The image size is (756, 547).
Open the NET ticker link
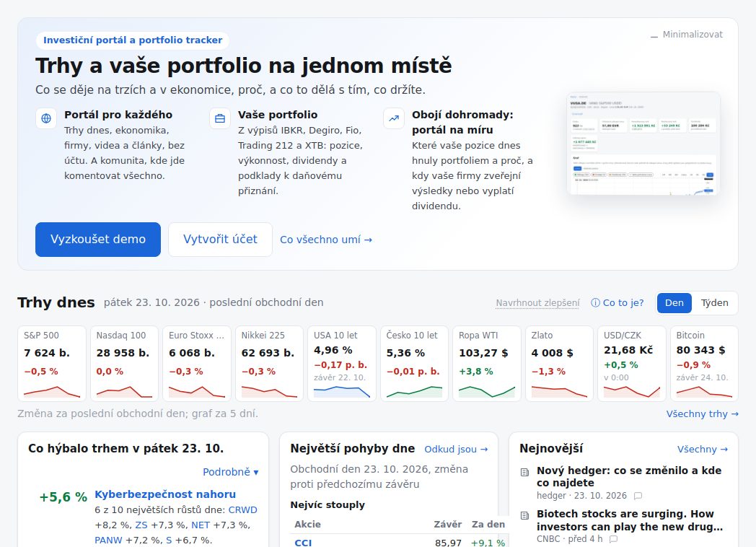tap(201, 525)
